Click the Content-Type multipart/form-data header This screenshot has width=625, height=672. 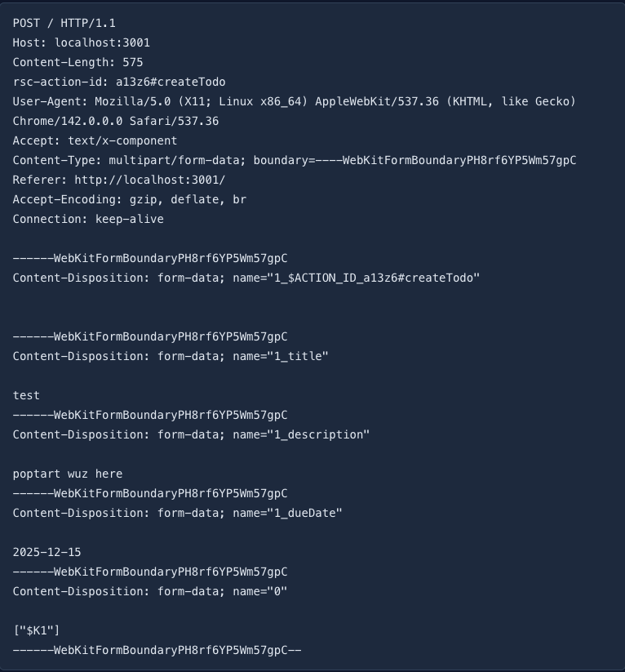294,160
